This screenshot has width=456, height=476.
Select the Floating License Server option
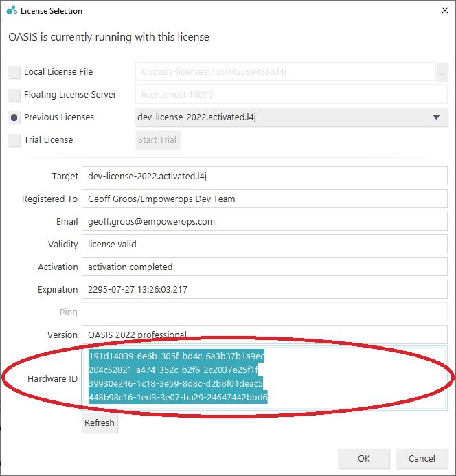tap(14, 95)
